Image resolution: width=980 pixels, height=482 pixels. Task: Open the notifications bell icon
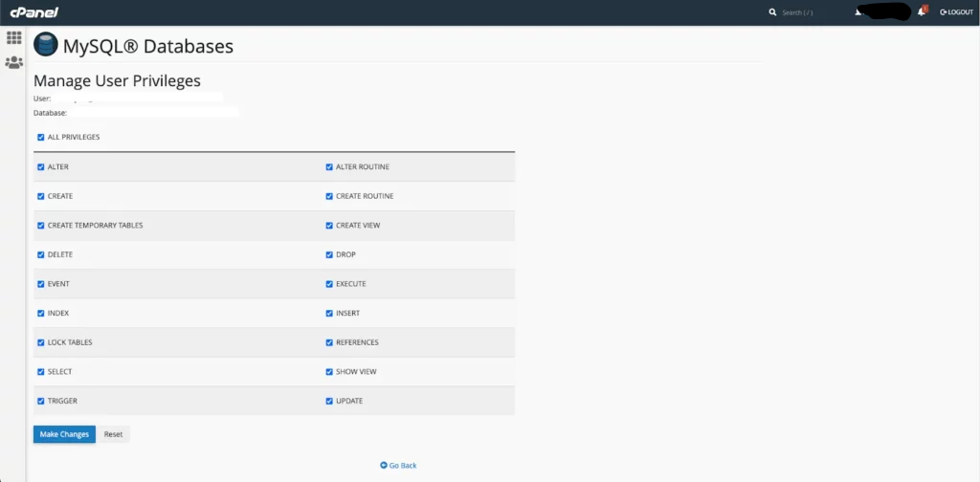tap(922, 11)
